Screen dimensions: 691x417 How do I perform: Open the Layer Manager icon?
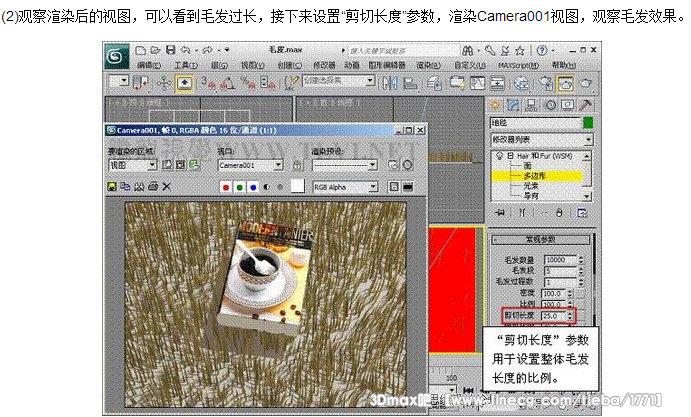point(435,83)
